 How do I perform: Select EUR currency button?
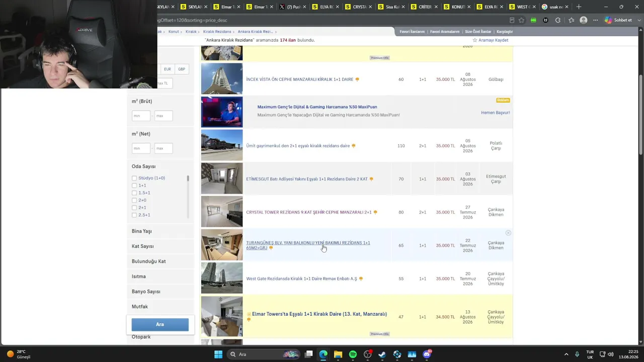coord(168,69)
